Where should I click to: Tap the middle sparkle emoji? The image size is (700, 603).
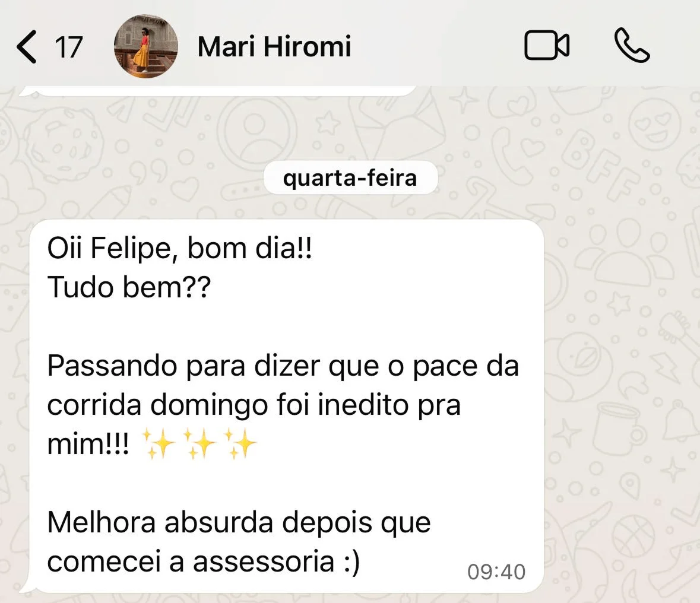click(199, 444)
